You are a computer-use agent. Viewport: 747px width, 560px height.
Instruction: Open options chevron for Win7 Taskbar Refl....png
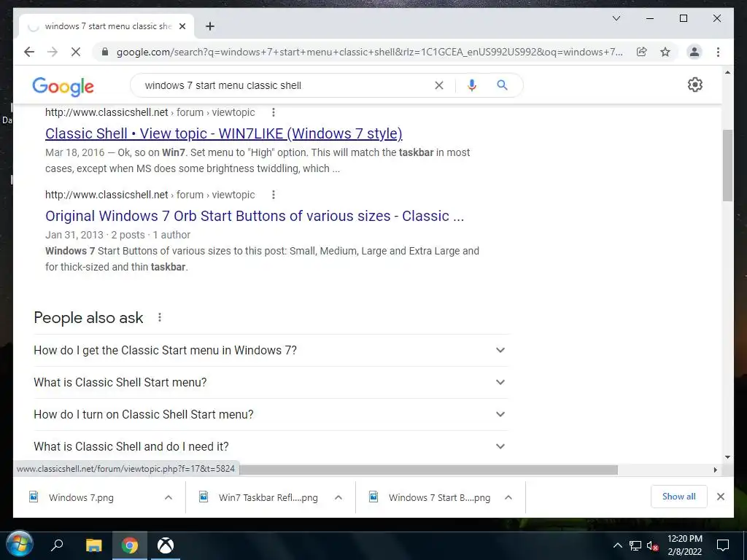click(338, 497)
